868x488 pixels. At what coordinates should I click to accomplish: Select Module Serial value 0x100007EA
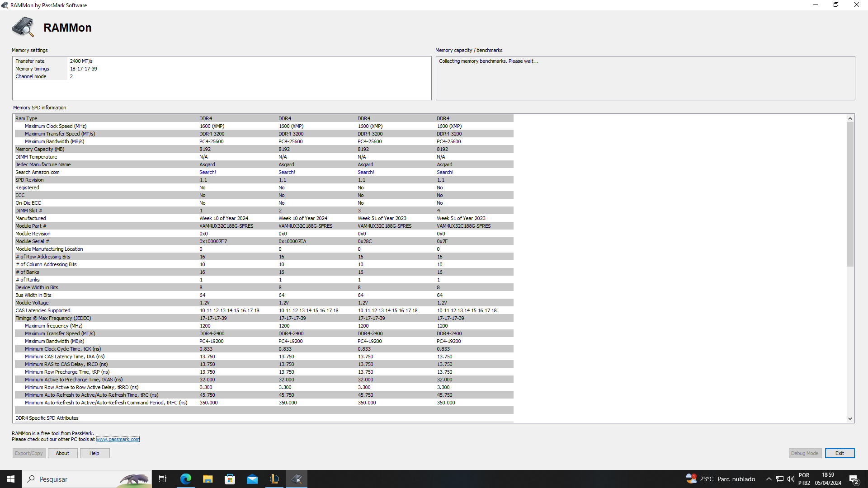pos(292,241)
